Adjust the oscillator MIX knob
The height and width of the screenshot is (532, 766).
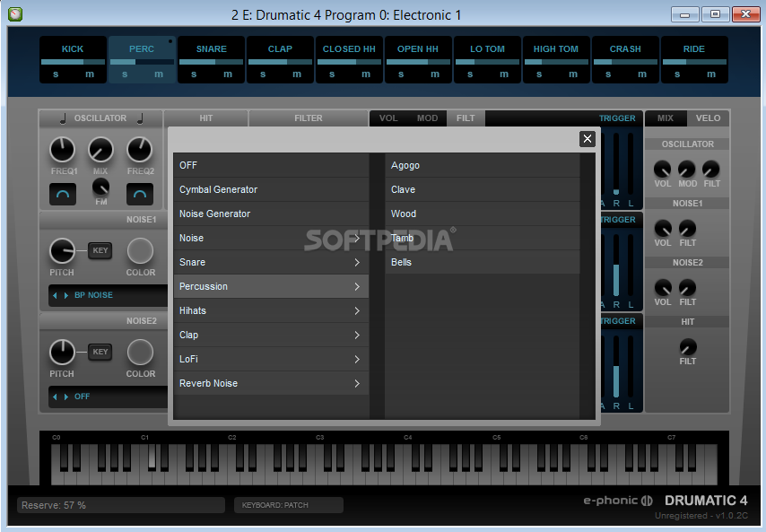(x=100, y=150)
